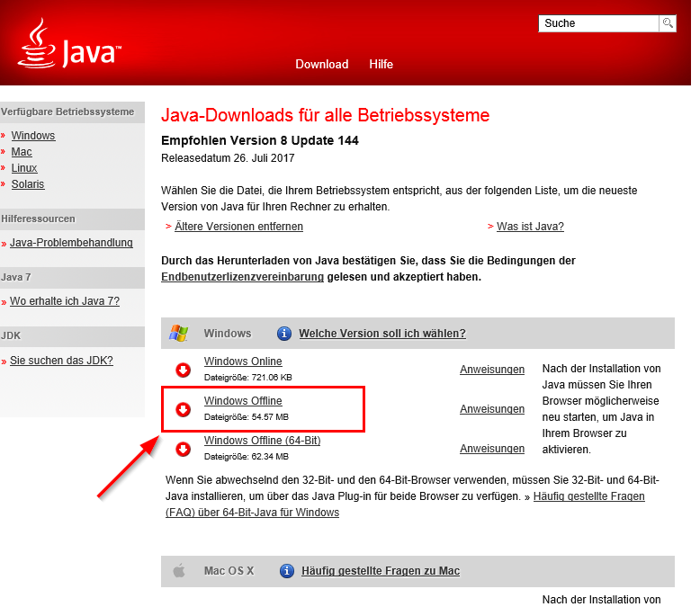Screen dimensions: 700x607
Task: Click the Java-Downloads für alle Betriebssysteme title
Action: point(326,115)
